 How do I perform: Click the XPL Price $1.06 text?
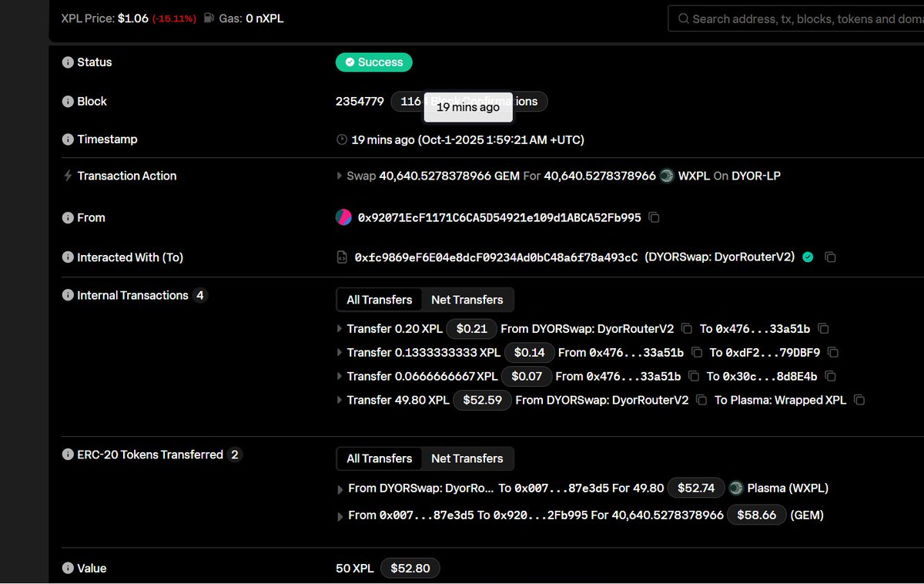tap(105, 18)
